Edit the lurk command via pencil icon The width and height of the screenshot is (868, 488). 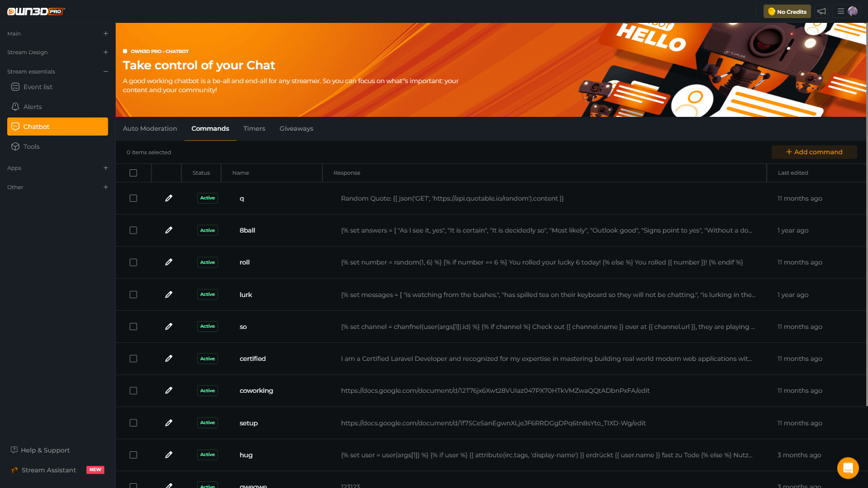coord(169,295)
